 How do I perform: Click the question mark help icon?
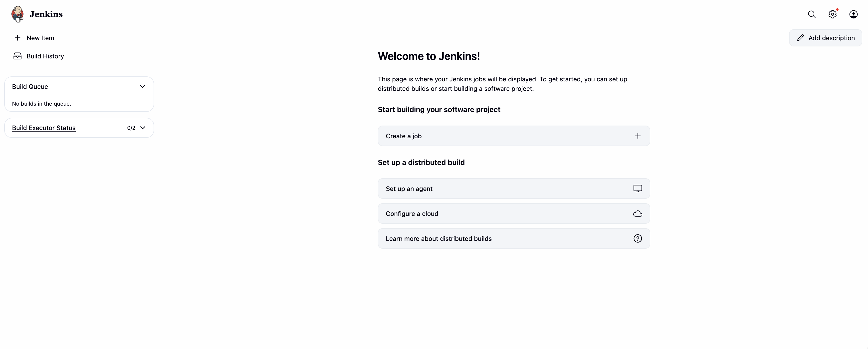(x=638, y=238)
